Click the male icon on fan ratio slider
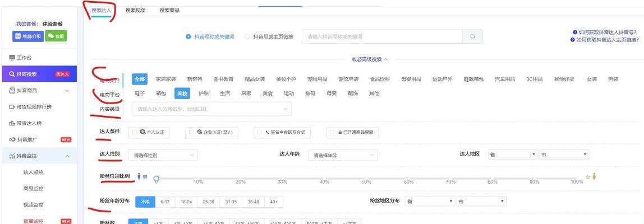 click(x=139, y=176)
